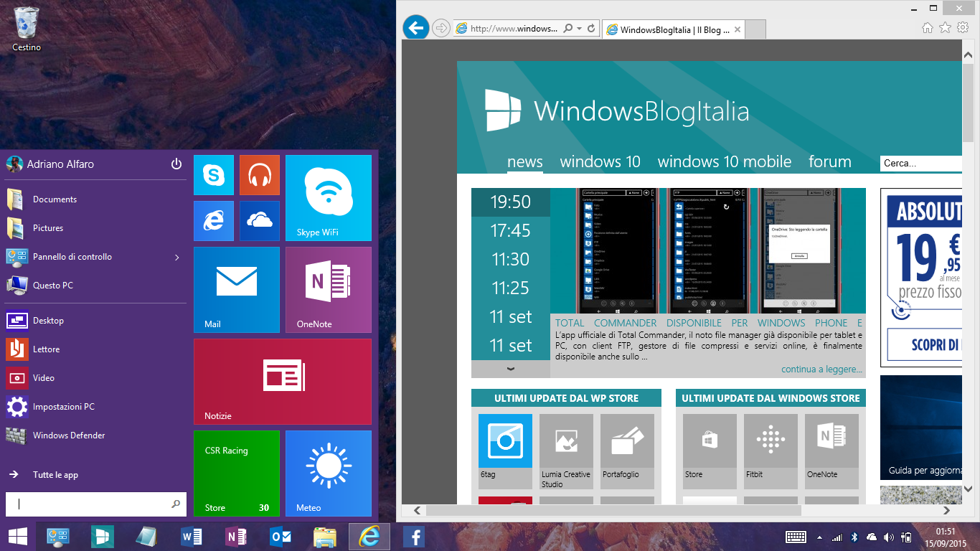This screenshot has height=551, width=980.
Task: Expand the news time list chevron
Action: 511,369
